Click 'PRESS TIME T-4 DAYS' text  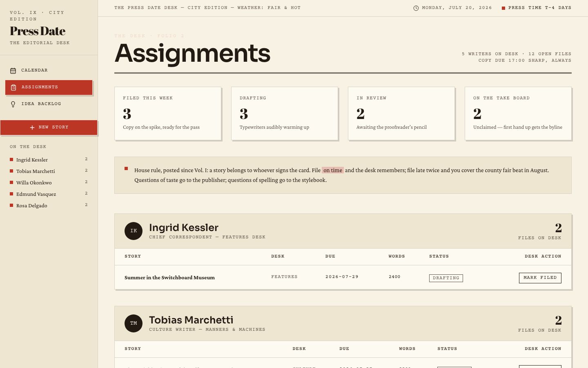point(540,8)
